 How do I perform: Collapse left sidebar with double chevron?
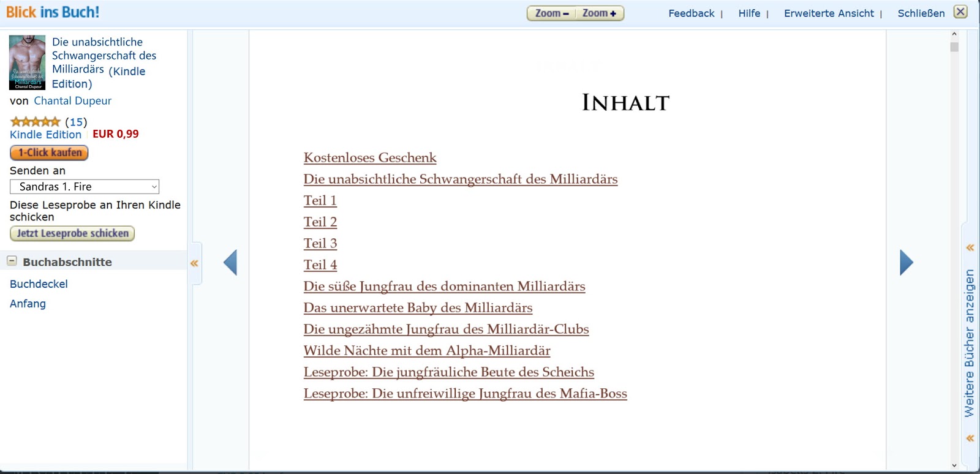coord(194,263)
